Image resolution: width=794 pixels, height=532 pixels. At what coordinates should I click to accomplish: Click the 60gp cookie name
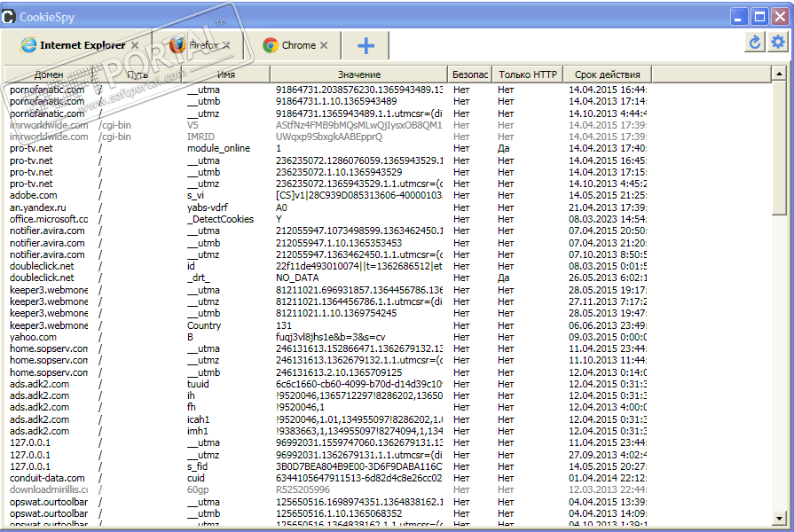[198, 490]
